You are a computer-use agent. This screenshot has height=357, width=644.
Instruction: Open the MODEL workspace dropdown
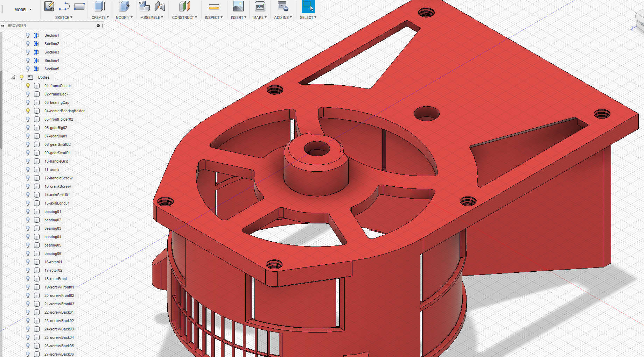point(23,10)
